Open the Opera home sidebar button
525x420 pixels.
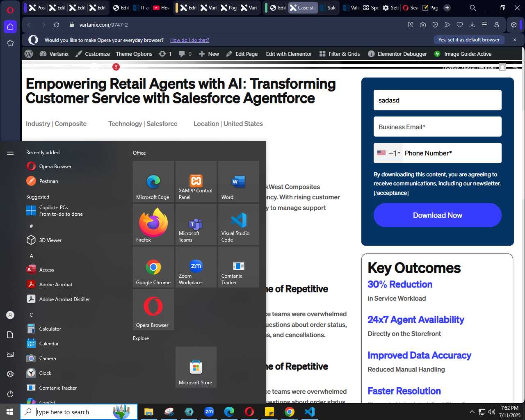10,27
